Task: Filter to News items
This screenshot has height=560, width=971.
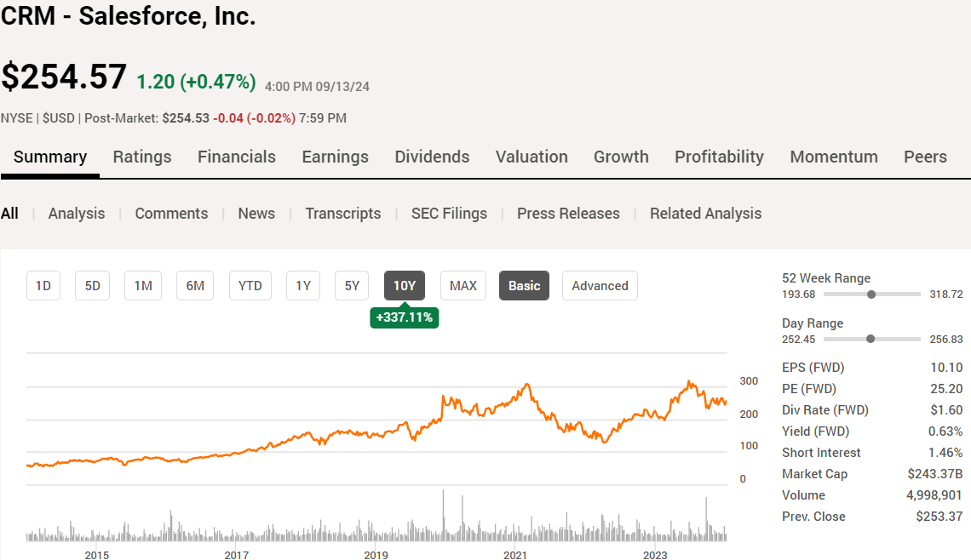Action: click(256, 214)
